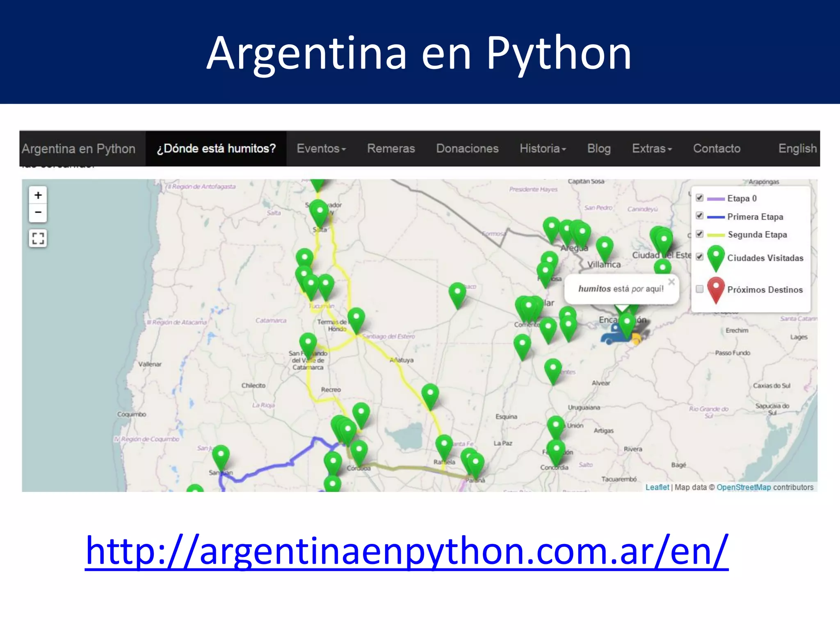Zoom in on the map
This screenshot has width=840, height=630.
click(38, 195)
